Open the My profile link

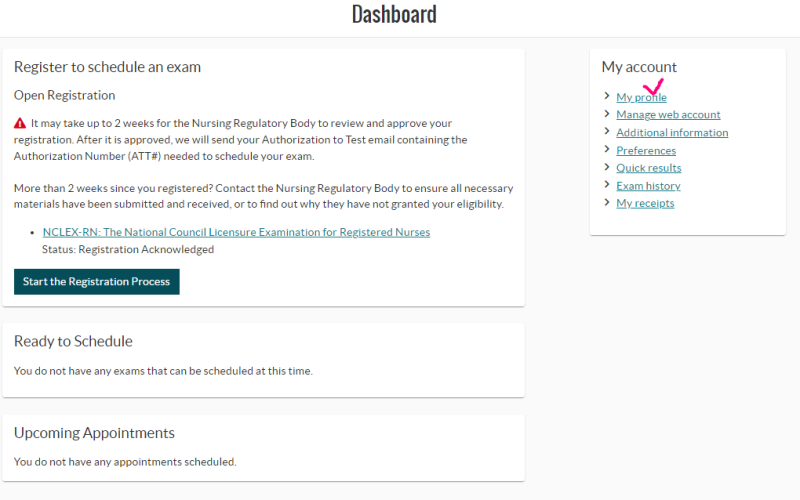click(x=641, y=97)
